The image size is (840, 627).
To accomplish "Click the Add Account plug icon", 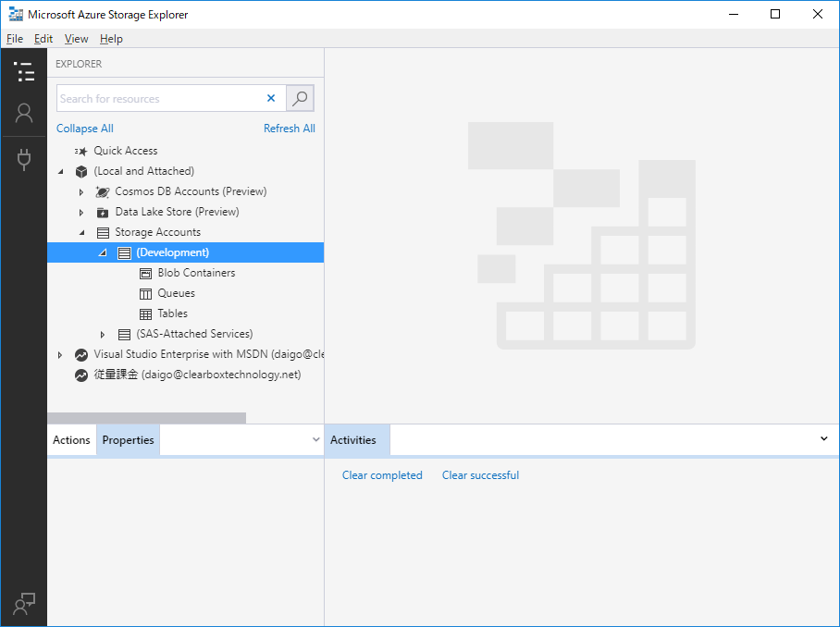I will 24,160.
